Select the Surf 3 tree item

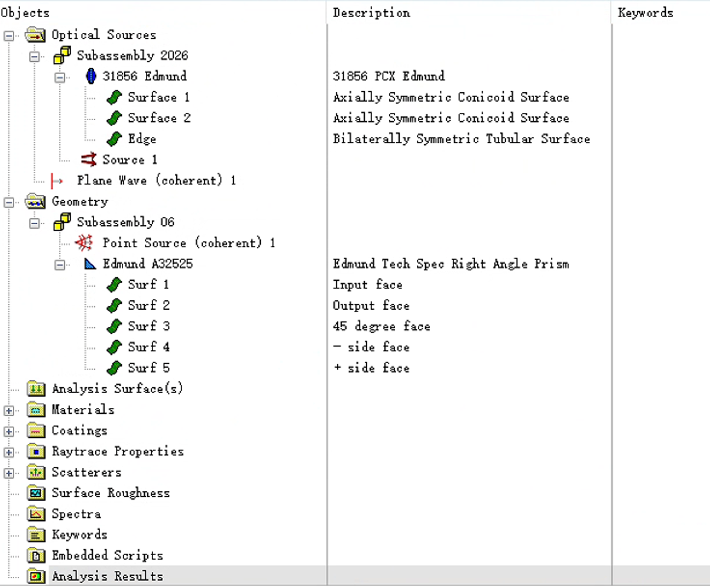click(149, 326)
